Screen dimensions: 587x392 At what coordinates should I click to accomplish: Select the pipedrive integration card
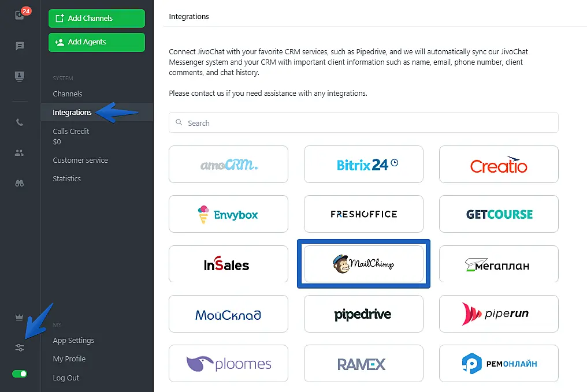363,314
